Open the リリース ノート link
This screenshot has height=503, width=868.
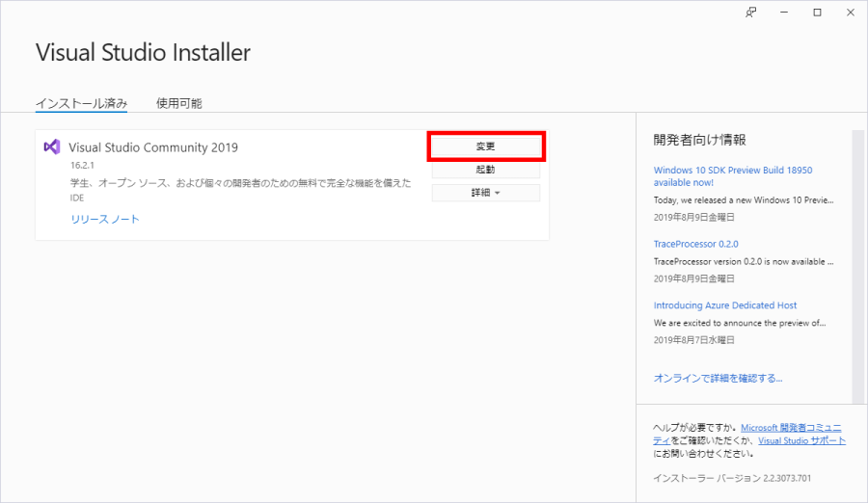[x=105, y=219]
